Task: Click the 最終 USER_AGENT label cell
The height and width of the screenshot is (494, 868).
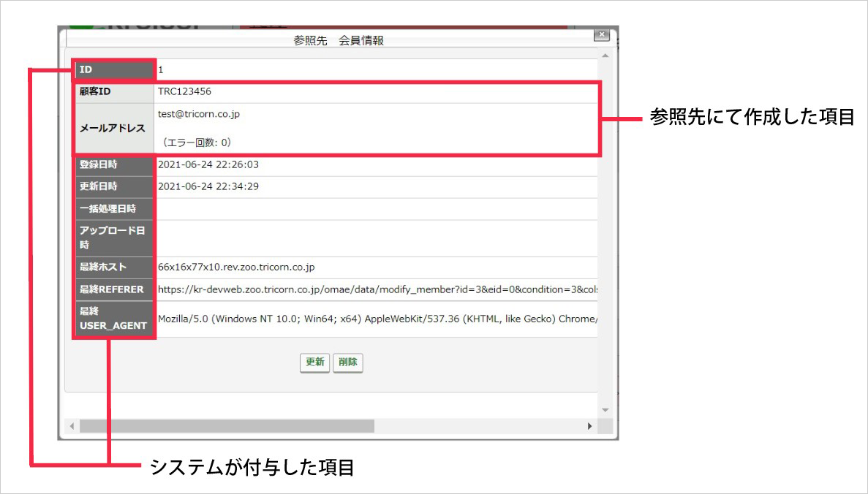Action: 114,319
